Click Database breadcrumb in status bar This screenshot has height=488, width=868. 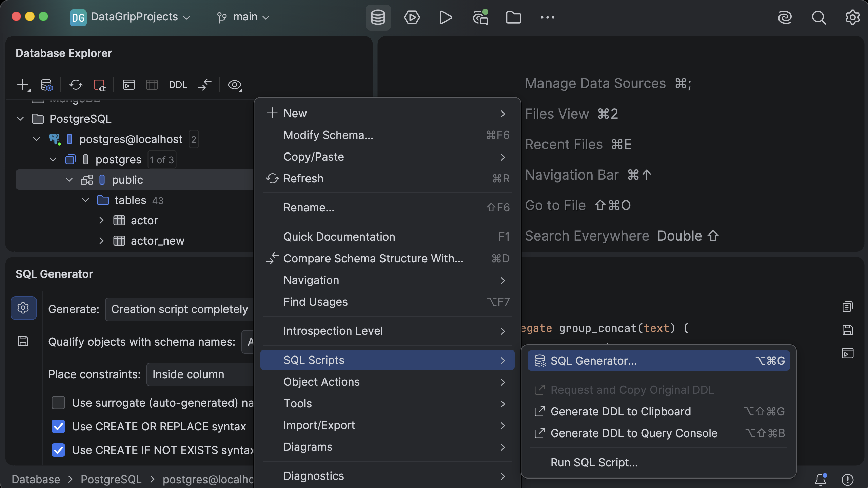pos(36,479)
